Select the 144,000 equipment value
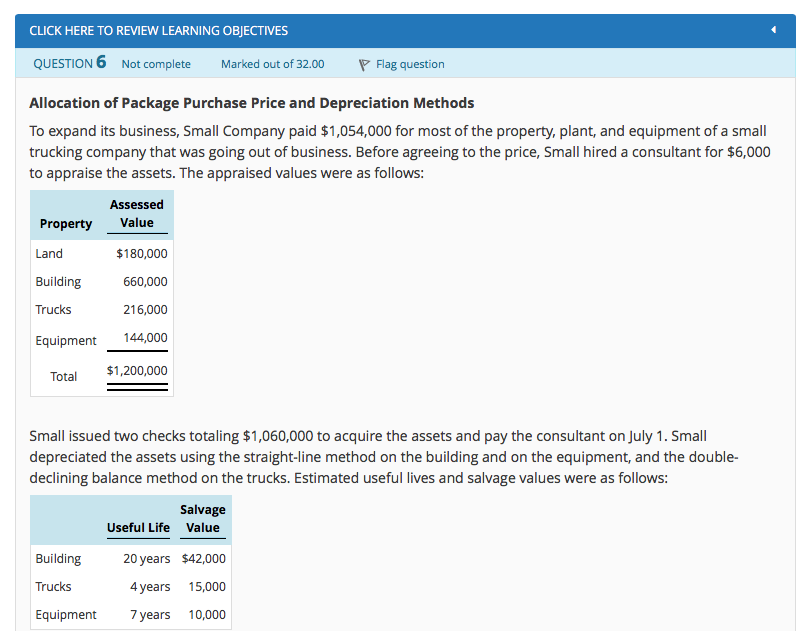804x631 pixels. (x=145, y=338)
